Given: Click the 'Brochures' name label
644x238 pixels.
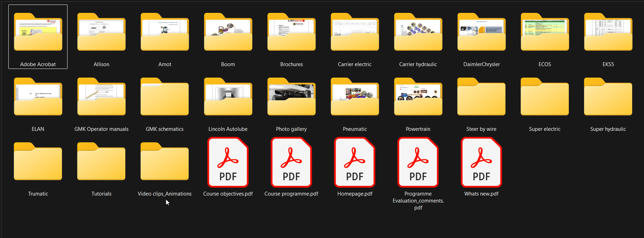Looking at the screenshot, I should pos(291,64).
